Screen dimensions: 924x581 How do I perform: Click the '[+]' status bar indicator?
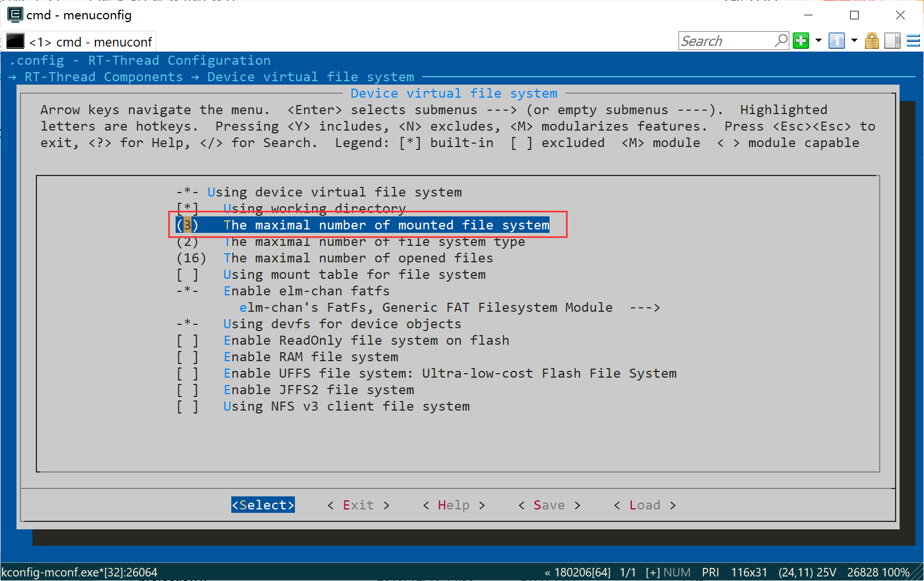[x=653, y=572]
